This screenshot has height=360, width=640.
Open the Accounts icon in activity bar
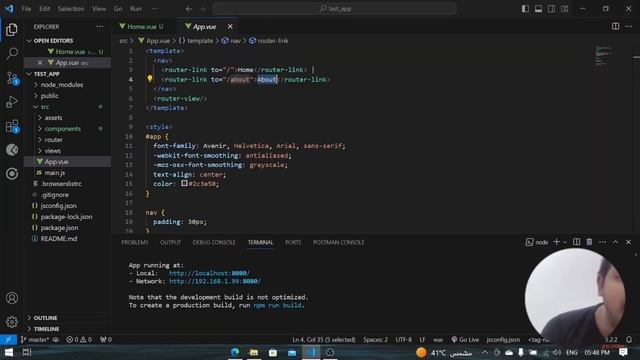[12, 298]
